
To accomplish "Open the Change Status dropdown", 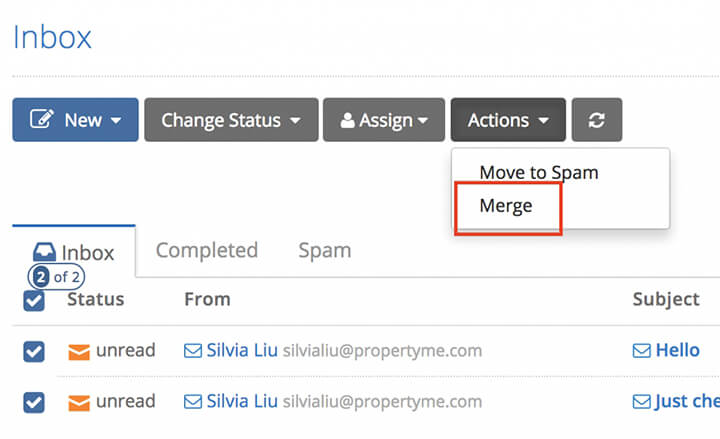I will [x=231, y=120].
